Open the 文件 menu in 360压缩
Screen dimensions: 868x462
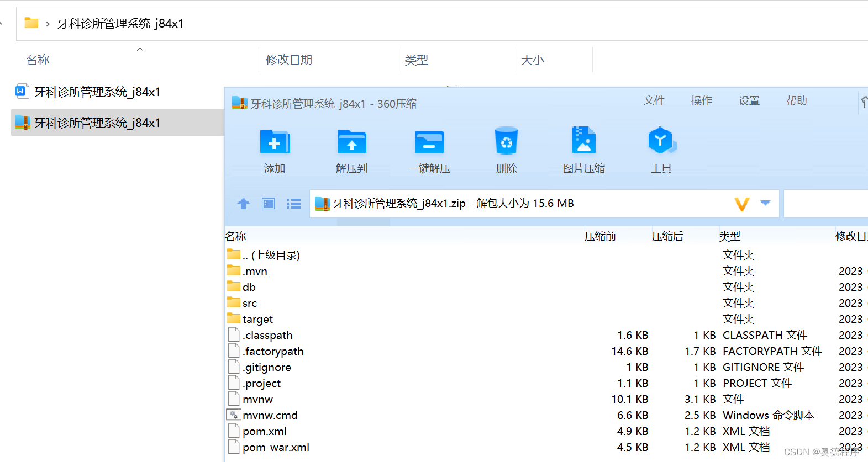(654, 100)
